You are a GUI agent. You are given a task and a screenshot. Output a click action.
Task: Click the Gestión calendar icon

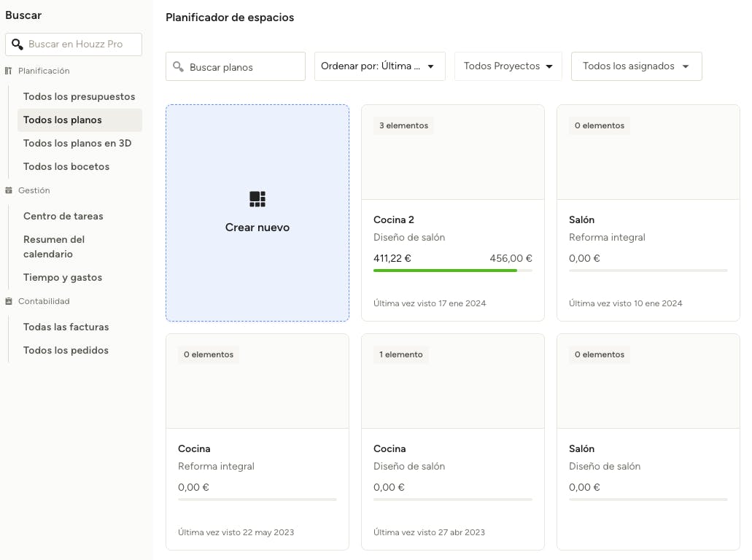(9, 190)
